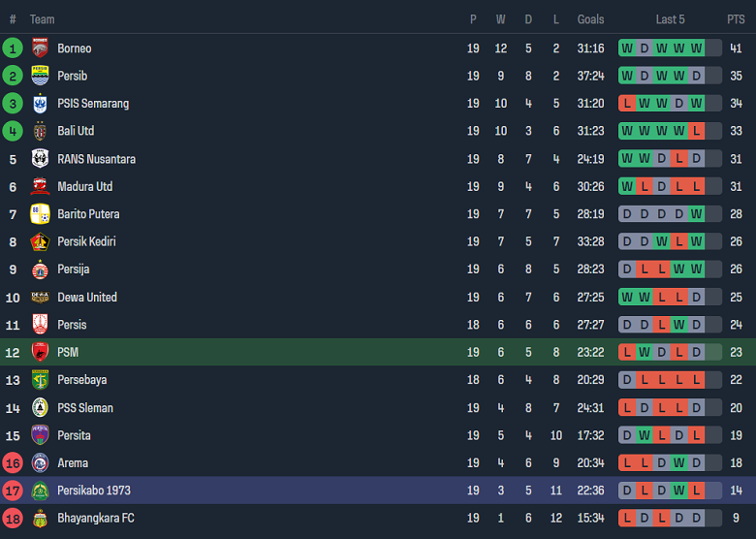Viewport: 756px width, 539px height.
Task: Click the Madura Utd club crest
Action: point(40,187)
